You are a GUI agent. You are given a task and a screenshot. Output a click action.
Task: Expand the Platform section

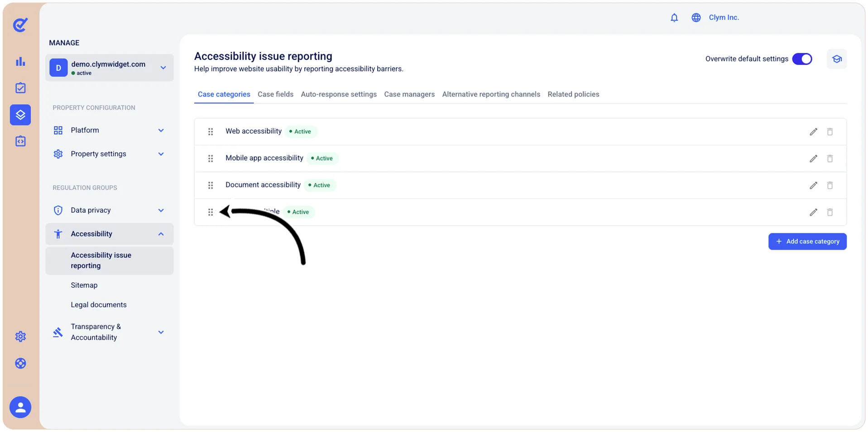(110, 130)
